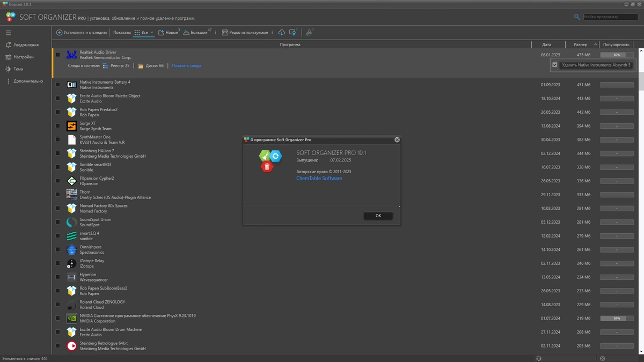Show Редко используемые programs filter
The image size is (644, 362).
point(245,33)
